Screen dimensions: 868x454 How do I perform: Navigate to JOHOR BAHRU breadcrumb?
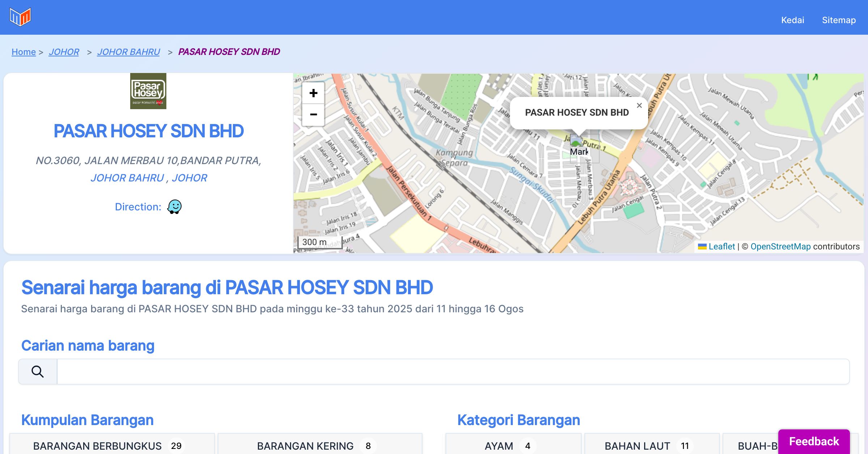[128, 52]
